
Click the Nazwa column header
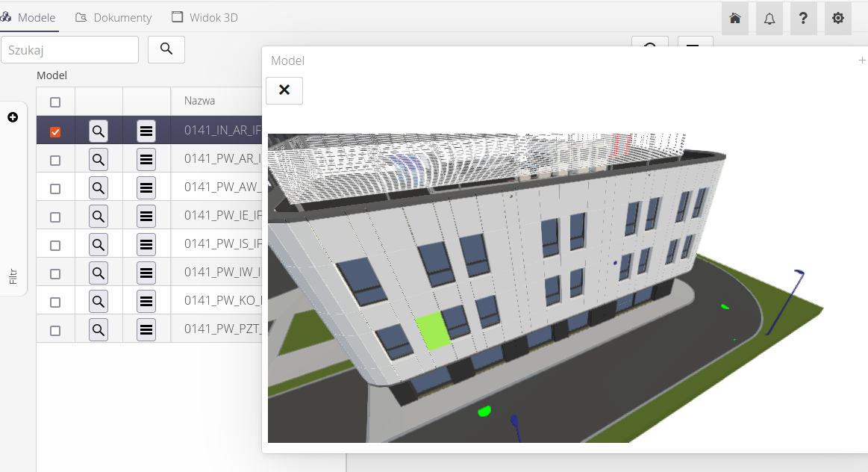pos(200,101)
